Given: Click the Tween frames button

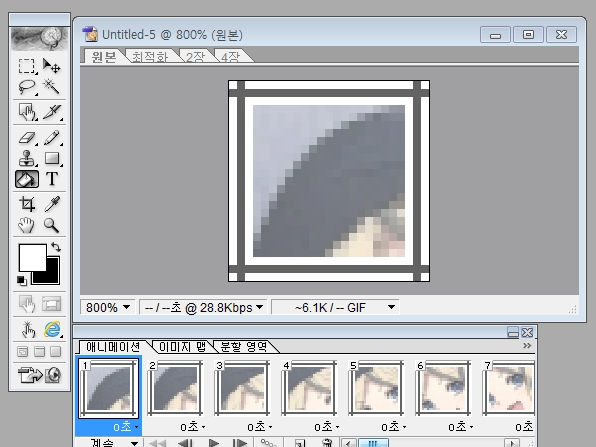Looking at the screenshot, I should (x=269, y=443).
